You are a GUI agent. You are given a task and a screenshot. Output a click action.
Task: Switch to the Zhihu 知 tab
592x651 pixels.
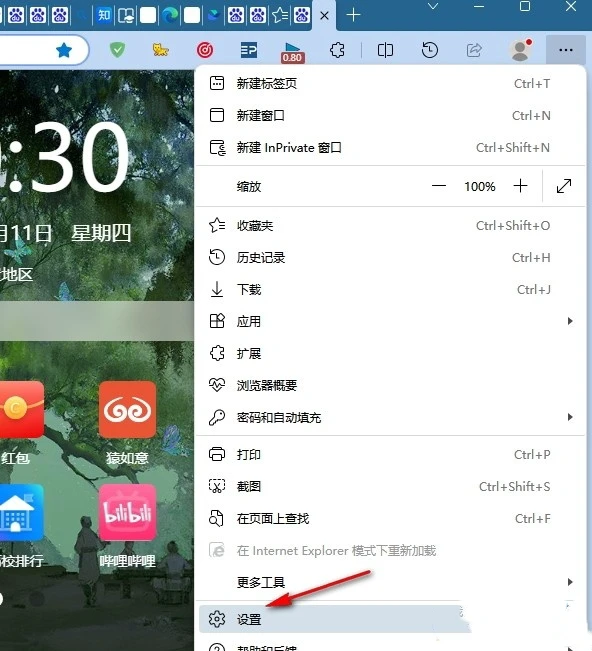tap(104, 15)
